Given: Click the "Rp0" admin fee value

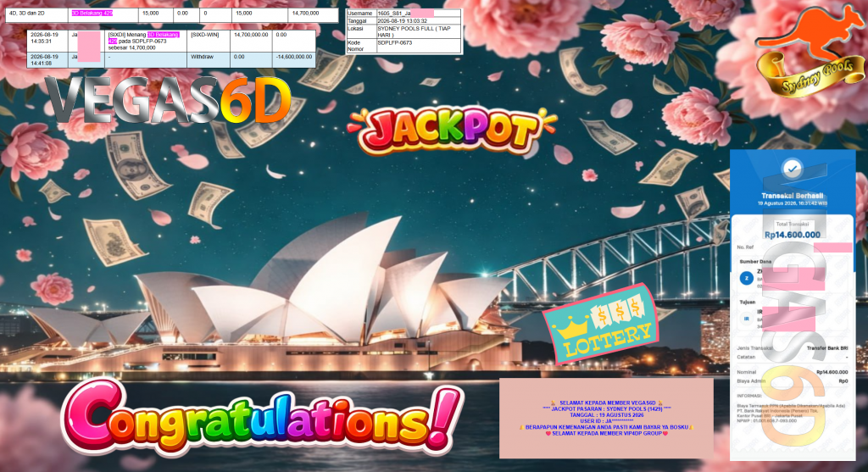Looking at the screenshot, I should [843, 380].
